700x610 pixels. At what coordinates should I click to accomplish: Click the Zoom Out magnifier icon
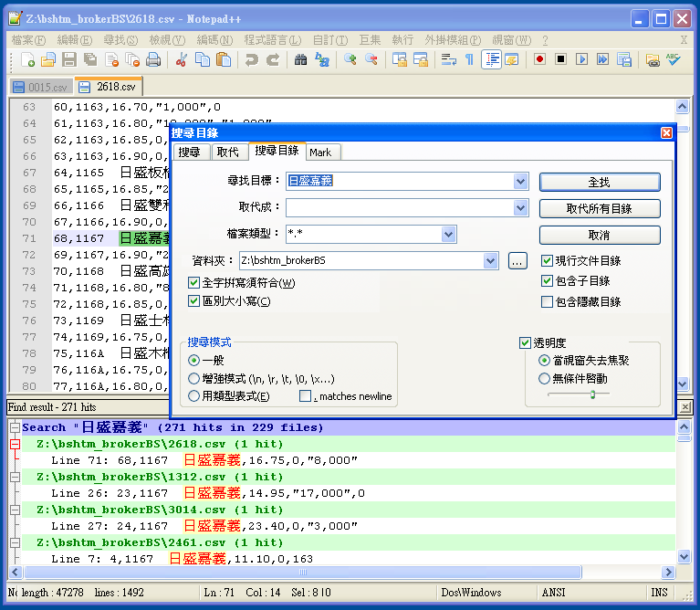coord(371,60)
